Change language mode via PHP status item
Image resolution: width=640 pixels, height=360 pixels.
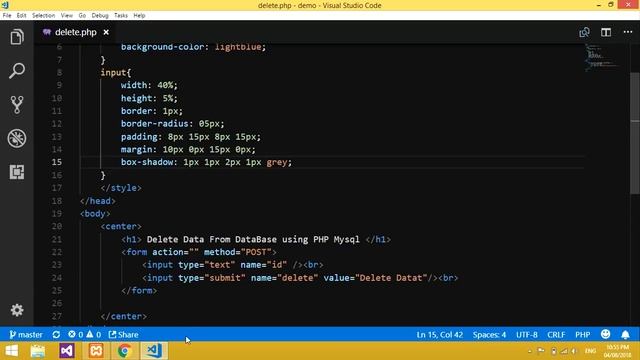tap(582, 335)
